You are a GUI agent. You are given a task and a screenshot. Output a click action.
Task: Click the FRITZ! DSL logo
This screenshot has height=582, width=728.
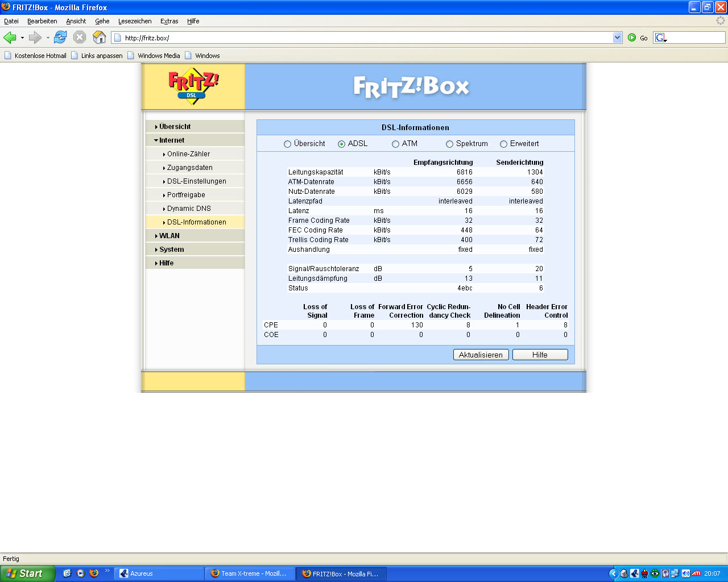(193, 86)
